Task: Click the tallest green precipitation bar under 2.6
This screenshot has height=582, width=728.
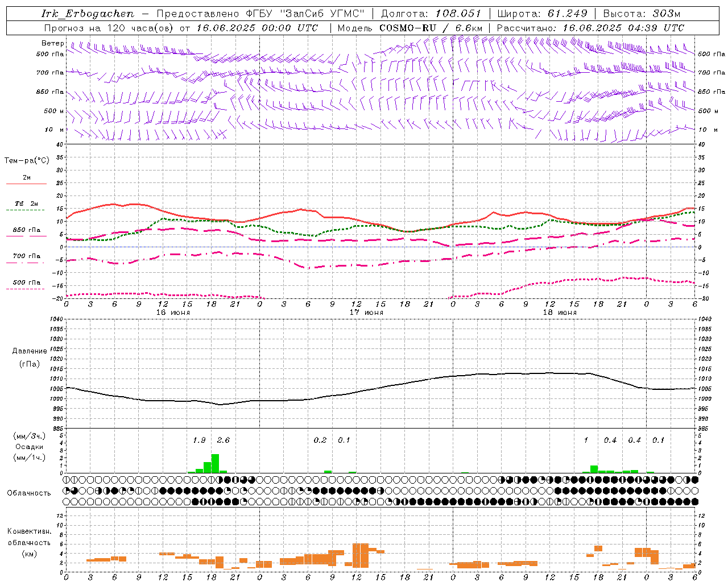Action: pyautogui.click(x=215, y=464)
